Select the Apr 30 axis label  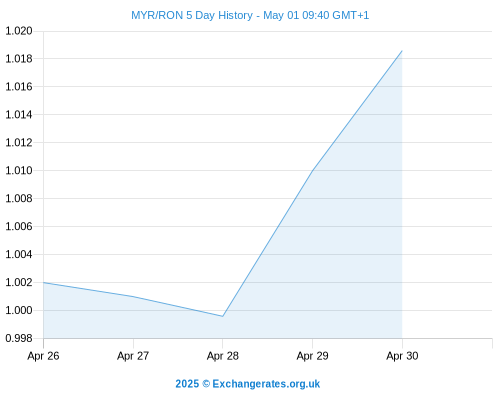402,356
